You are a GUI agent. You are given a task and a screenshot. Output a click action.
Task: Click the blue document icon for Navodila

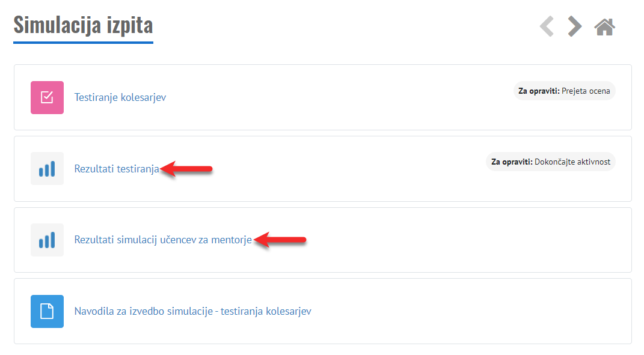pyautogui.click(x=47, y=311)
